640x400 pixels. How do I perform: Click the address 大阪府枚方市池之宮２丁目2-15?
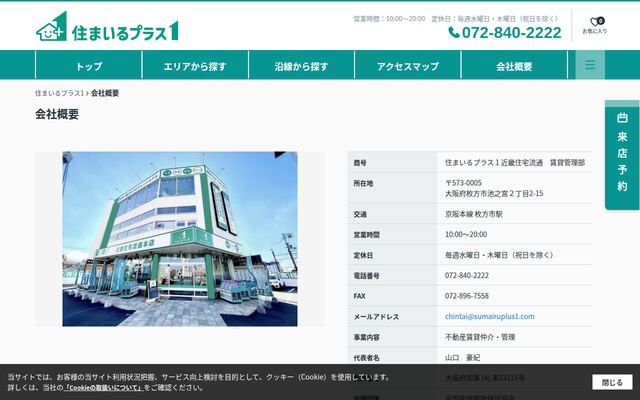494,193
